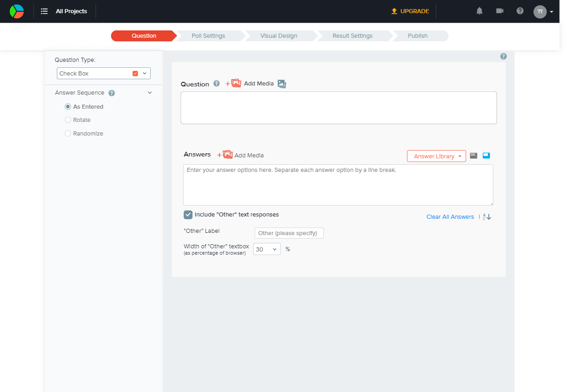Click the gray single-line answer view icon

pyautogui.click(x=473, y=156)
